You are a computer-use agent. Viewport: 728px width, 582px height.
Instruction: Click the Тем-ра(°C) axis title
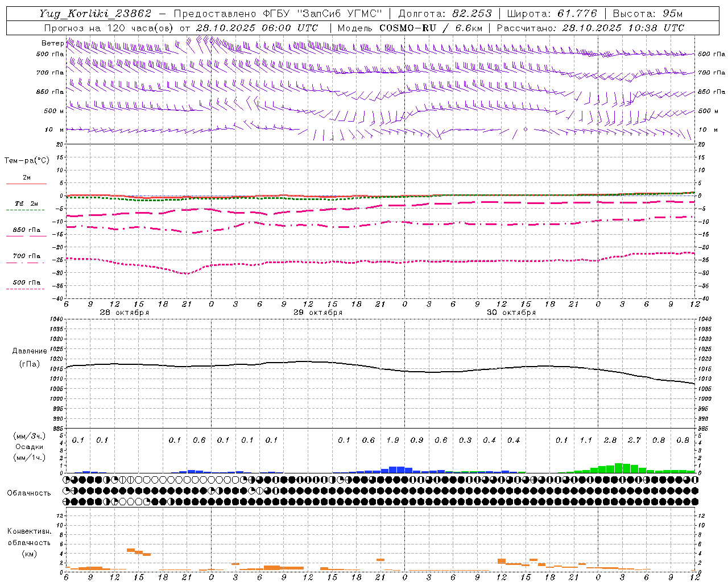pyautogui.click(x=27, y=161)
